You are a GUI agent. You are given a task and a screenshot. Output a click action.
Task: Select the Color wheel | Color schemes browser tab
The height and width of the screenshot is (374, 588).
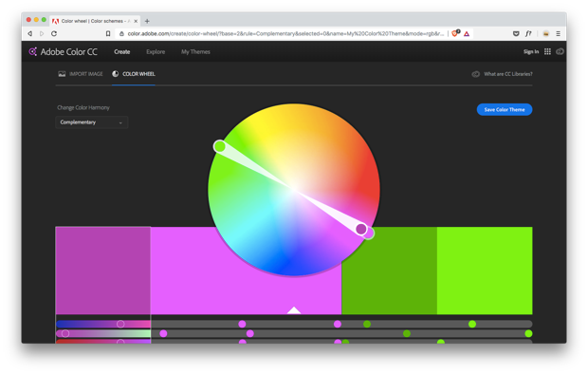tap(95, 21)
